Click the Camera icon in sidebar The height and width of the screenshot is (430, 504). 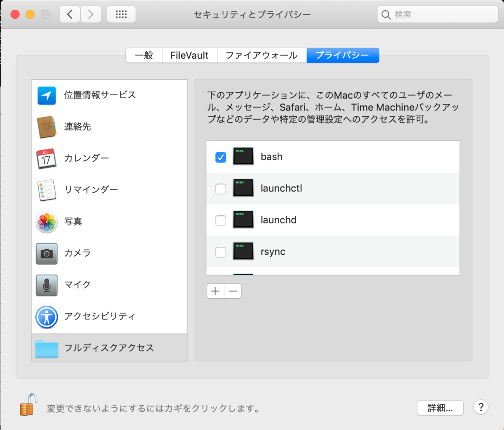pyautogui.click(x=46, y=253)
